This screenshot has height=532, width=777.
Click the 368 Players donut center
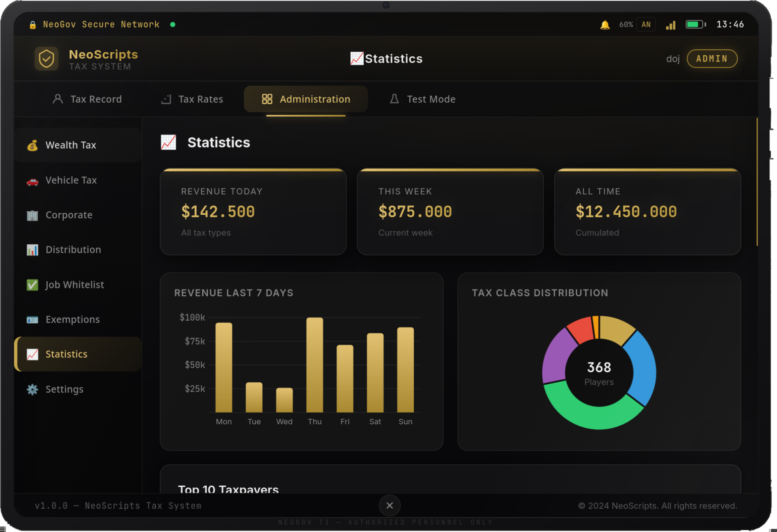(x=599, y=373)
